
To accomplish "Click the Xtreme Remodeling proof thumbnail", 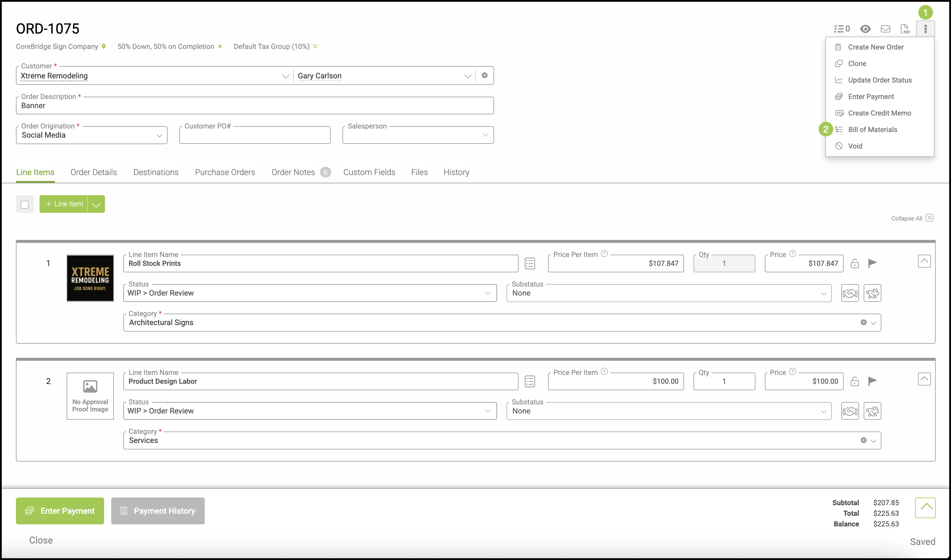I will pyautogui.click(x=90, y=278).
